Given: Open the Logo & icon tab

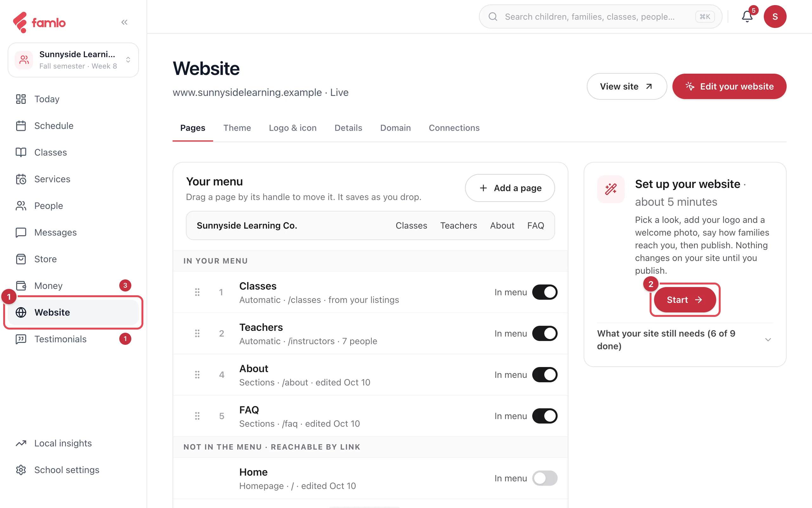Looking at the screenshot, I should (x=292, y=128).
